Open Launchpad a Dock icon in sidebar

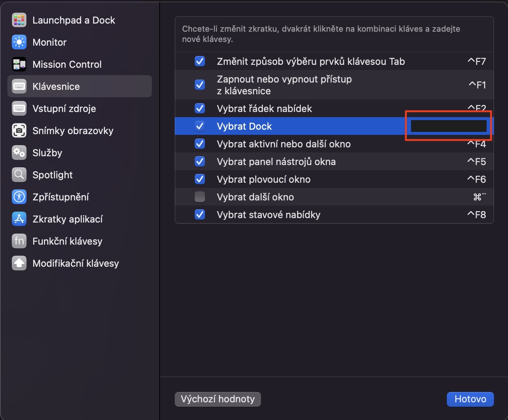click(19, 20)
